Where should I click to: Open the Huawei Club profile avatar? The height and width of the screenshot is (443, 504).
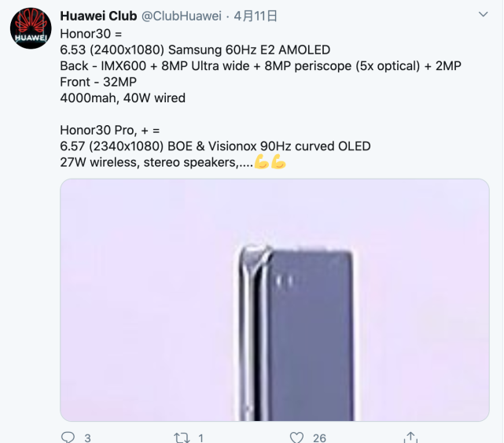[x=31, y=28]
